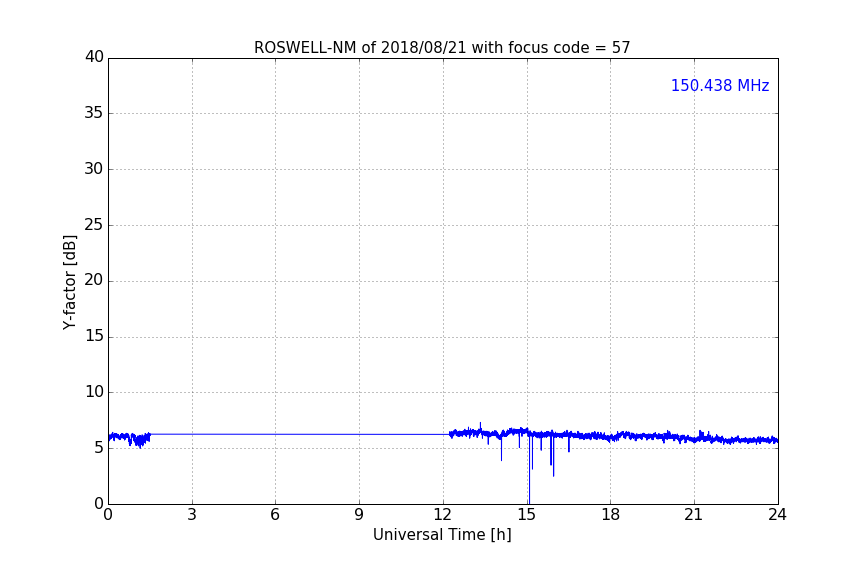Click the x-axis tick label 12
864x576 pixels.
click(442, 515)
